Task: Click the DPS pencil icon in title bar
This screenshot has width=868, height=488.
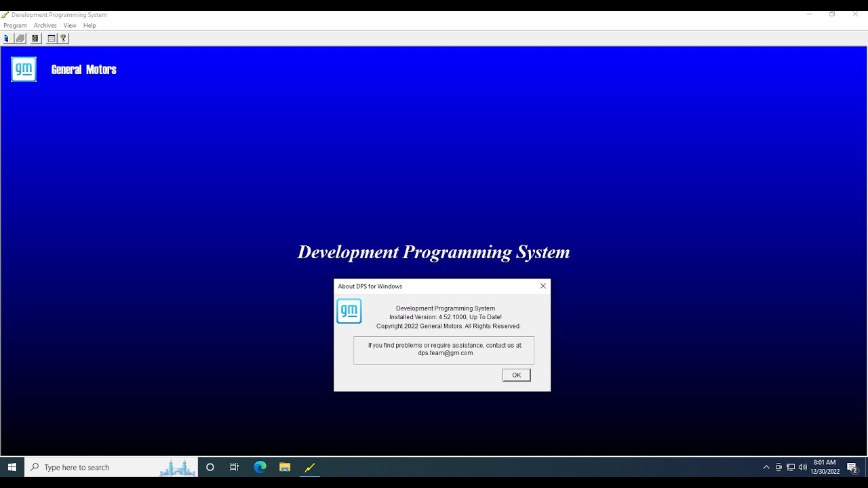Action: [x=5, y=14]
